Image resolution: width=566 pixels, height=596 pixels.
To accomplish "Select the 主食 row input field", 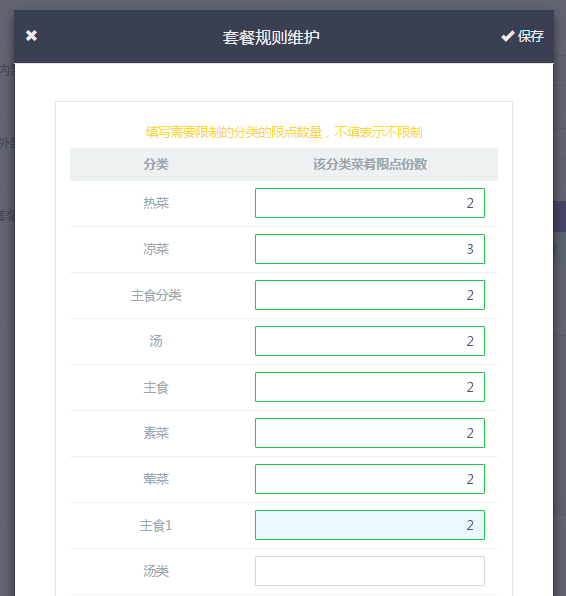I will tap(370, 387).
